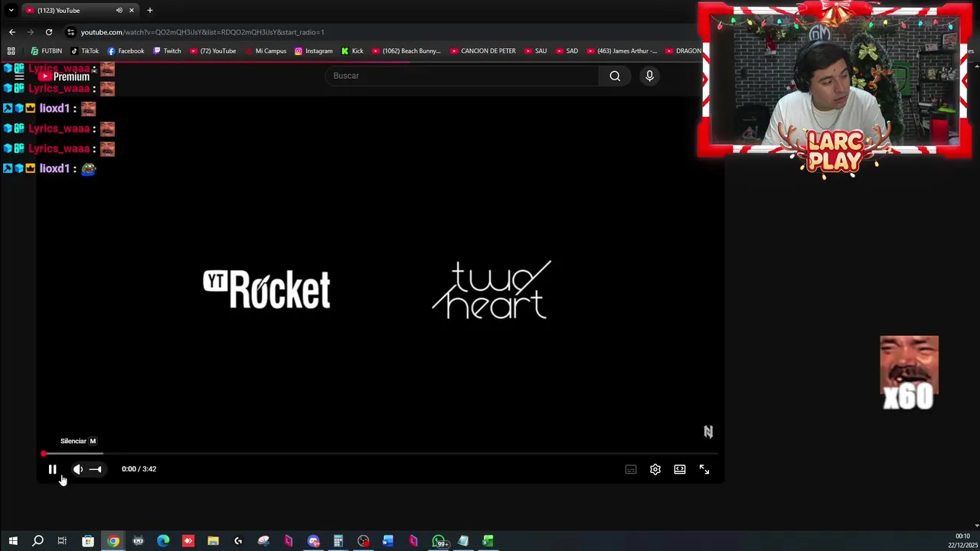Open the (1062) Beach Bunny bookmark
The height and width of the screenshot is (551, 980).
coord(406,51)
